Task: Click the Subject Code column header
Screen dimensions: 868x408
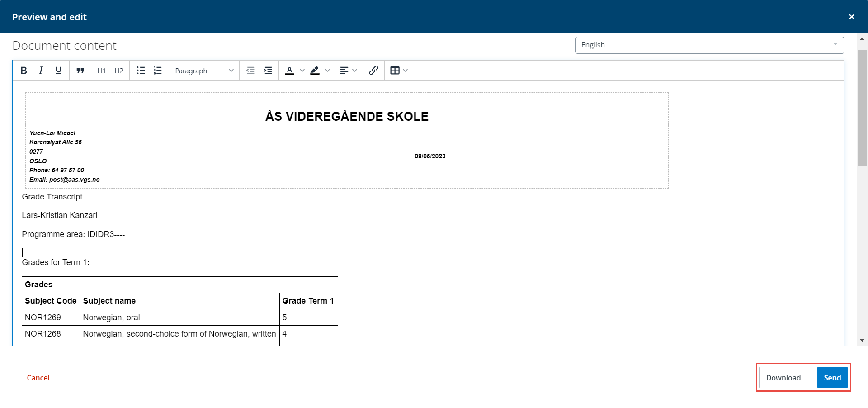Action: click(51, 301)
